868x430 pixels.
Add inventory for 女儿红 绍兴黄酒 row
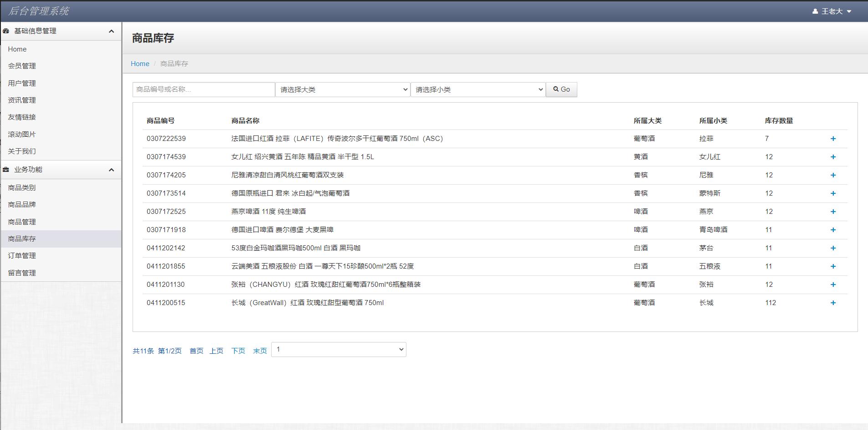point(833,157)
